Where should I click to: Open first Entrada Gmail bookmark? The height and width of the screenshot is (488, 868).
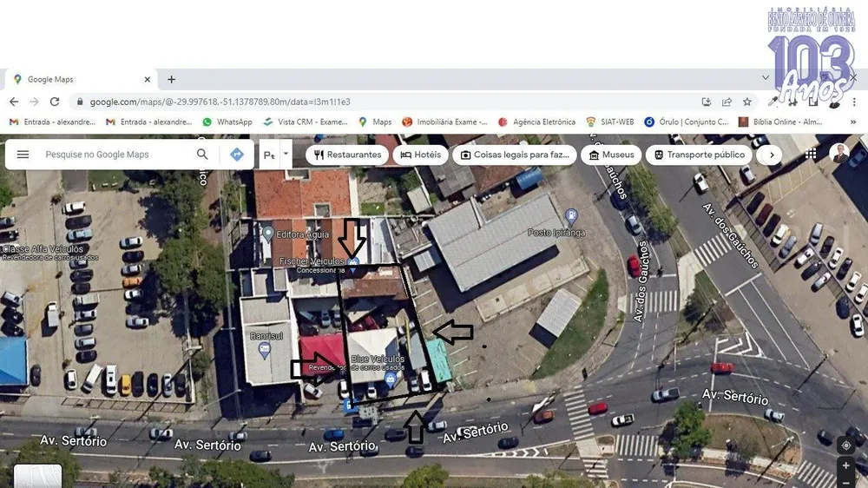[x=53, y=122]
